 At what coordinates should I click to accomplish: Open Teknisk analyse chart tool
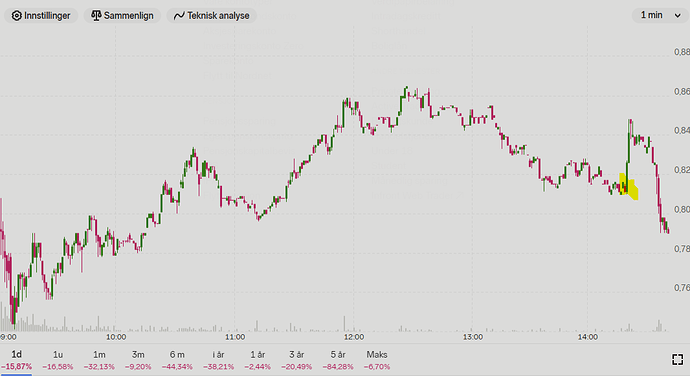click(212, 16)
